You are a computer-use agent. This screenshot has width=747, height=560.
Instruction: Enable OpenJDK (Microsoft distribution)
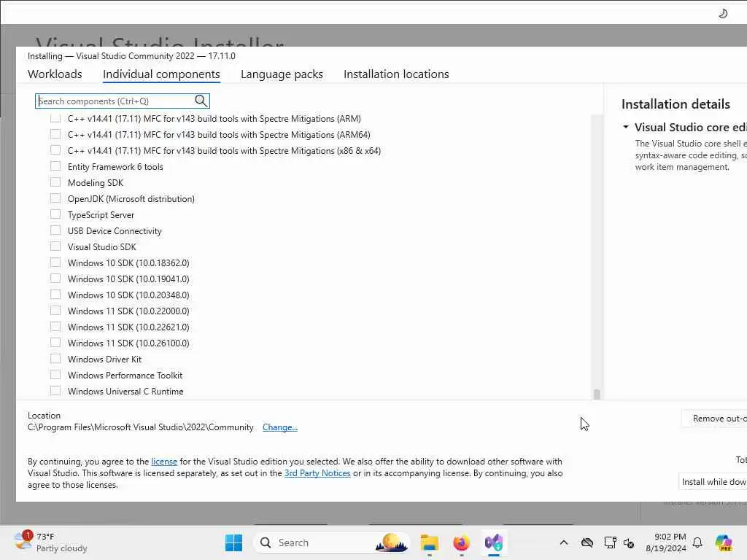tap(55, 198)
